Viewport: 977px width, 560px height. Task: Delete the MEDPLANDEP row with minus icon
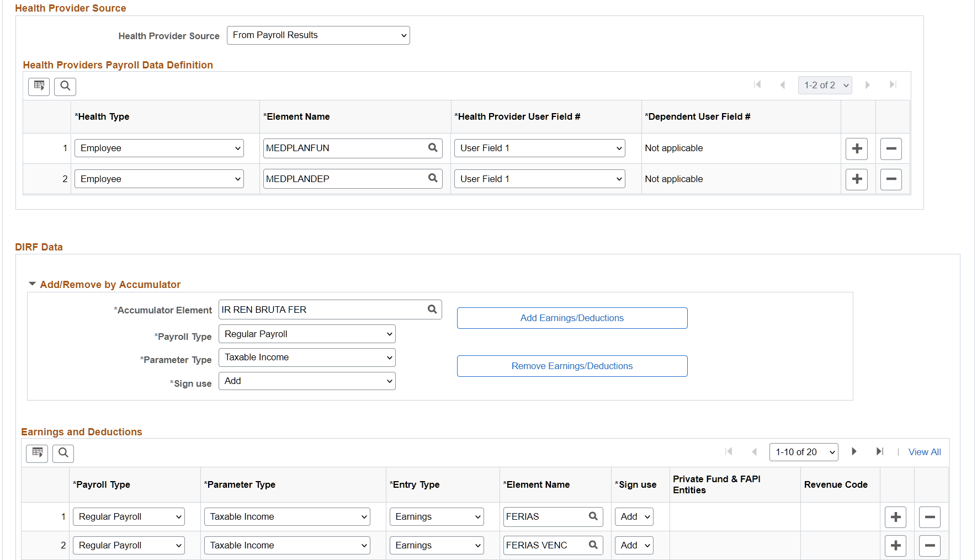tap(891, 179)
